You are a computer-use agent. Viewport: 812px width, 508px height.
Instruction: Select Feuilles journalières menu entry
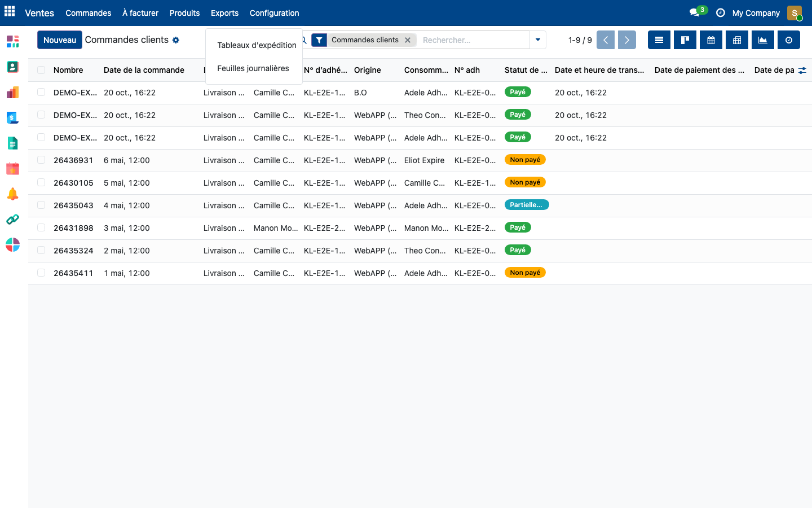pyautogui.click(x=253, y=68)
